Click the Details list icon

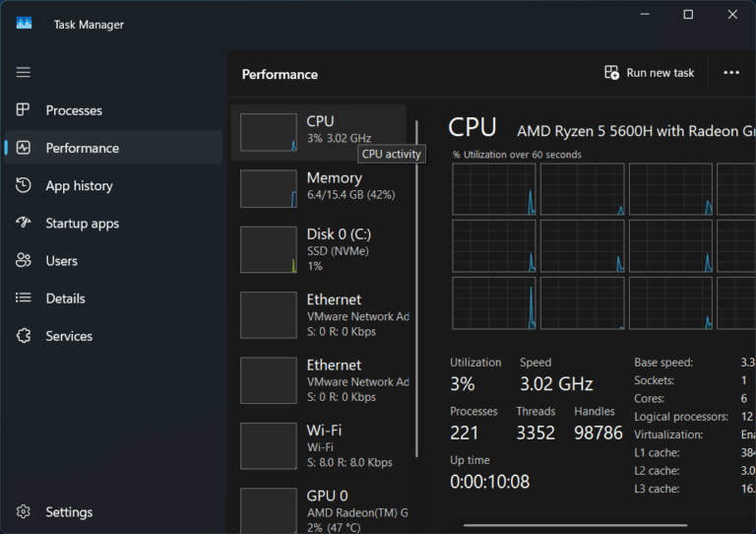click(24, 298)
